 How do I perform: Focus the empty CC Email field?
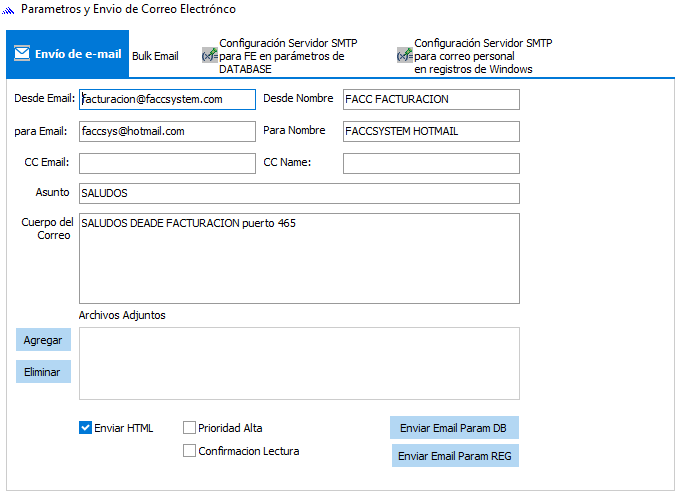tap(167, 164)
